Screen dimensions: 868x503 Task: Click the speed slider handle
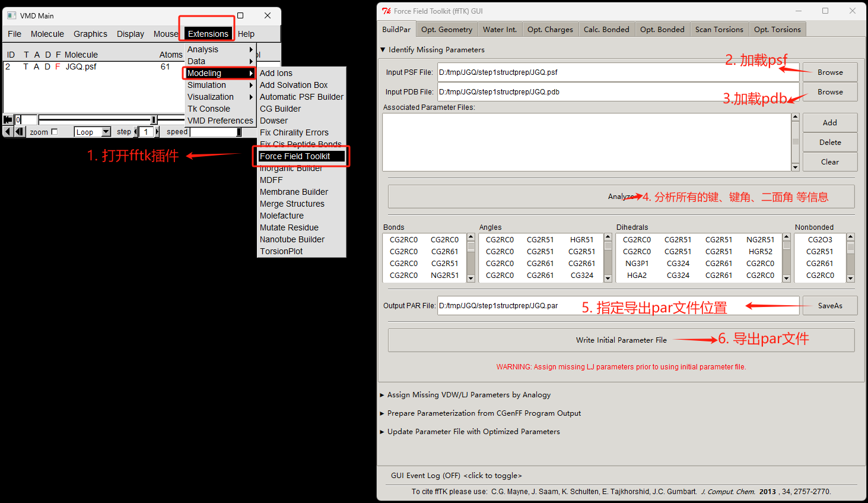pyautogui.click(x=239, y=132)
